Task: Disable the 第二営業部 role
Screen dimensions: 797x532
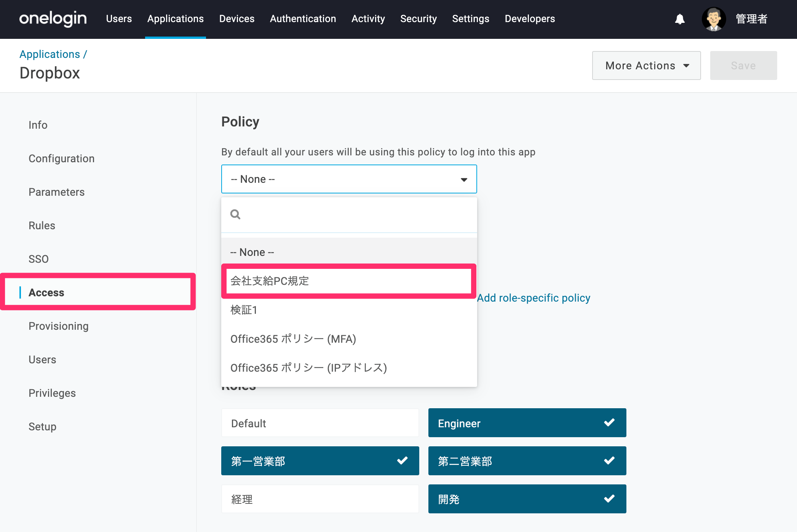Action: [x=527, y=461]
